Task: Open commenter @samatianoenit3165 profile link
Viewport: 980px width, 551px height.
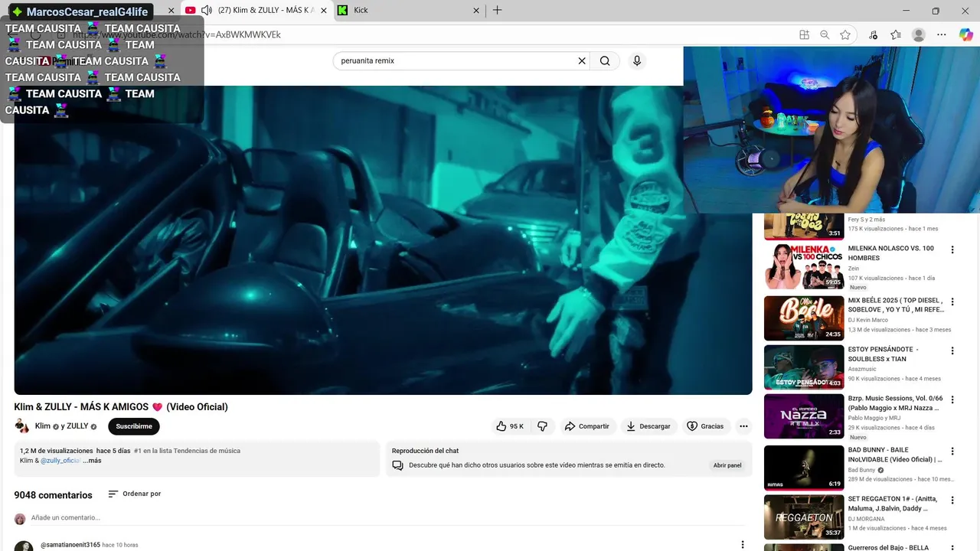Action: coord(70,545)
